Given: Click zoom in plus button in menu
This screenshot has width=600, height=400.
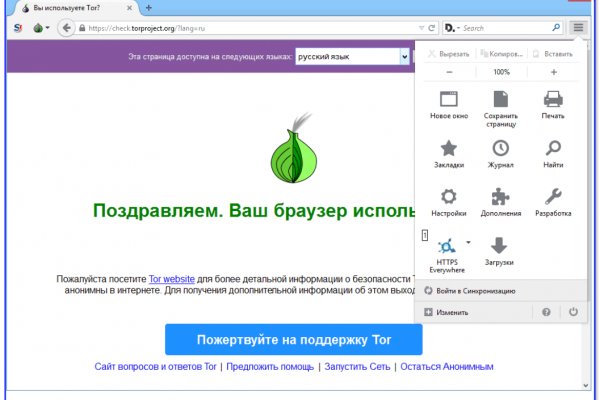Looking at the screenshot, I should (x=553, y=72).
